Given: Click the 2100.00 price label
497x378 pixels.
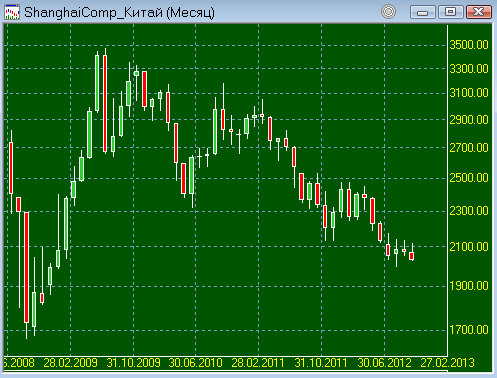Looking at the screenshot, I should [x=469, y=247].
